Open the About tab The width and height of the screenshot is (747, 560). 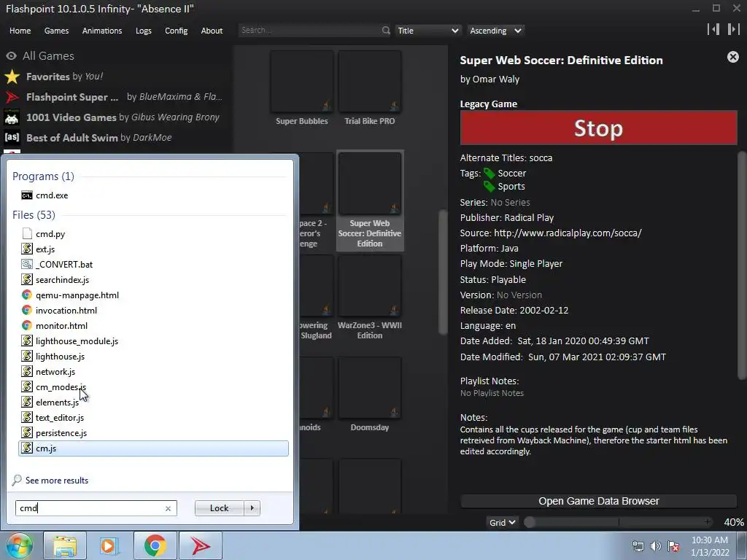(212, 31)
